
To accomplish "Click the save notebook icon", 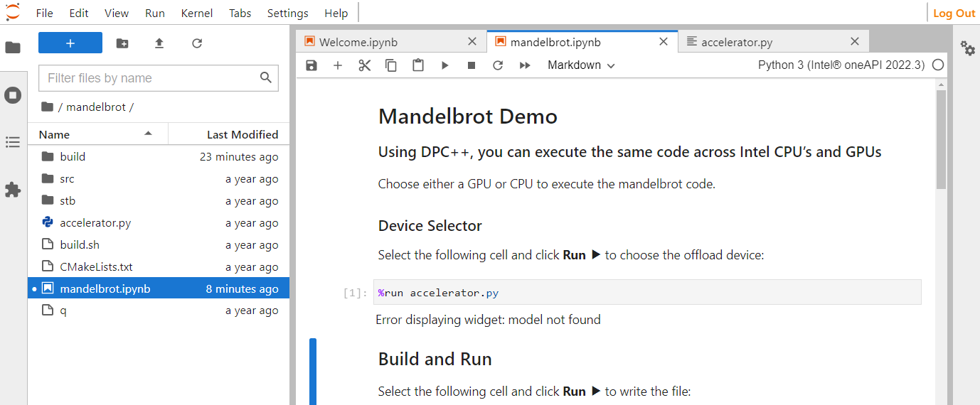I will [311, 65].
